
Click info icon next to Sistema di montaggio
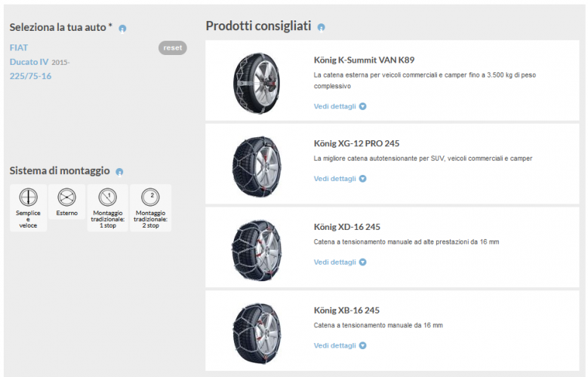[119, 172]
